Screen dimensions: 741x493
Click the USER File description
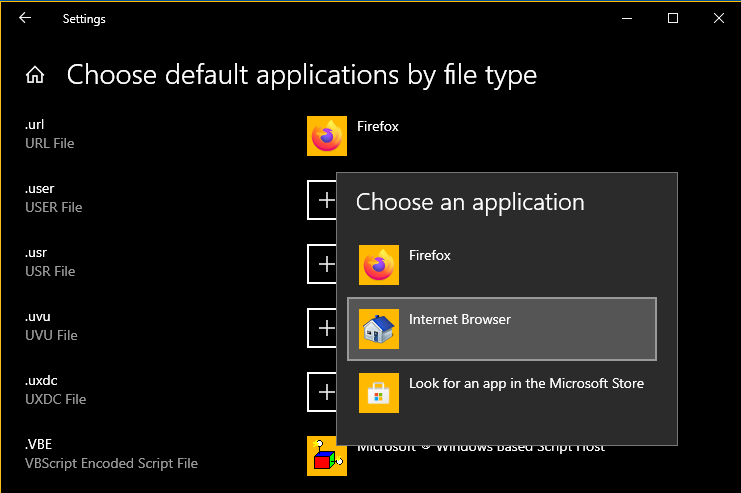point(53,207)
